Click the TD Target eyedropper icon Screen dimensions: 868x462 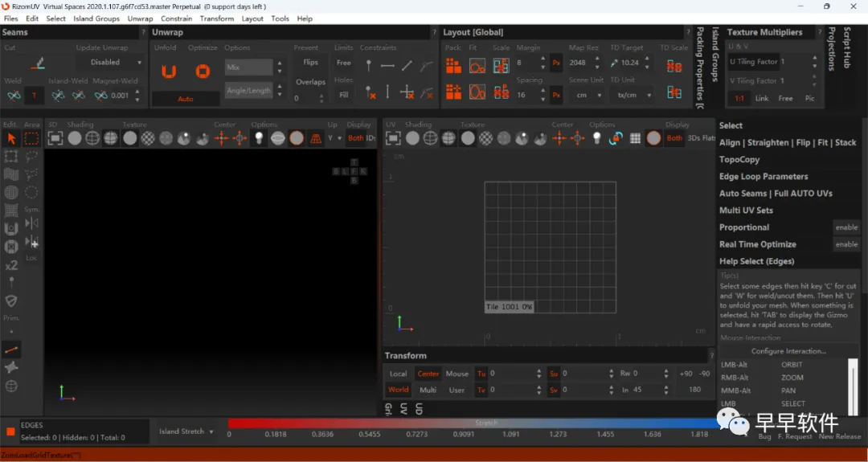coord(615,63)
